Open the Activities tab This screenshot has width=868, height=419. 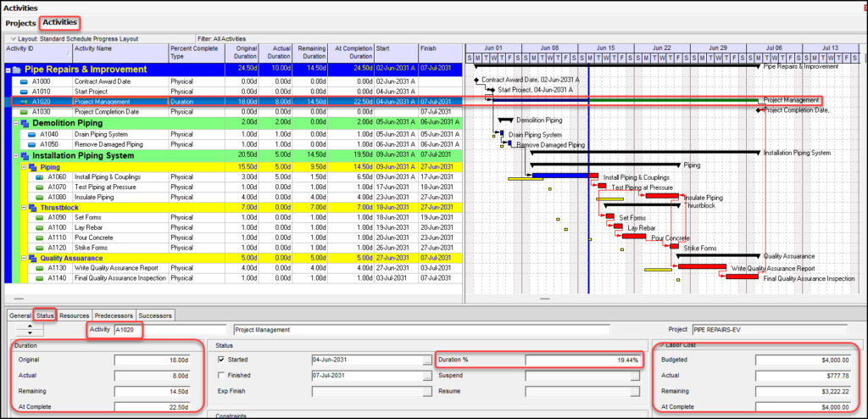click(60, 23)
